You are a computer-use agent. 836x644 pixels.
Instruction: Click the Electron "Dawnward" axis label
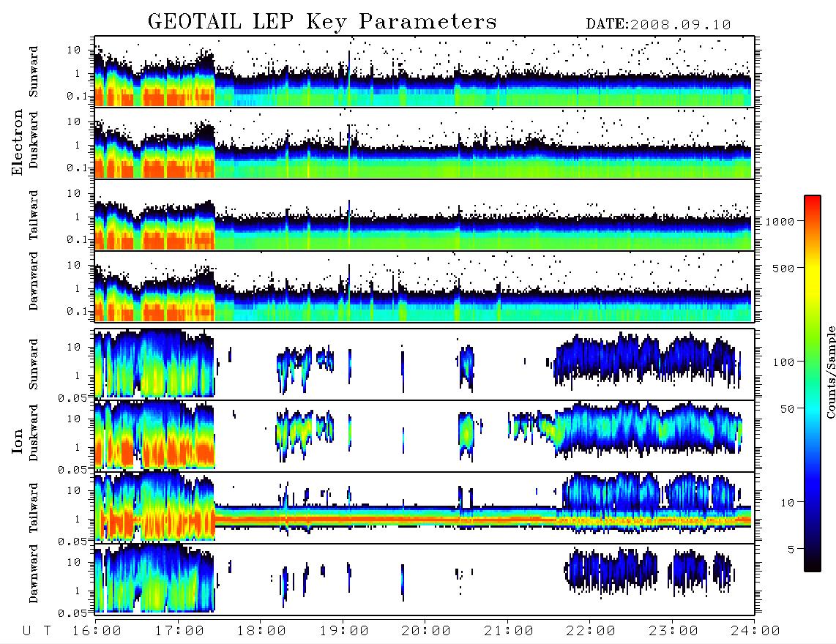(x=34, y=281)
